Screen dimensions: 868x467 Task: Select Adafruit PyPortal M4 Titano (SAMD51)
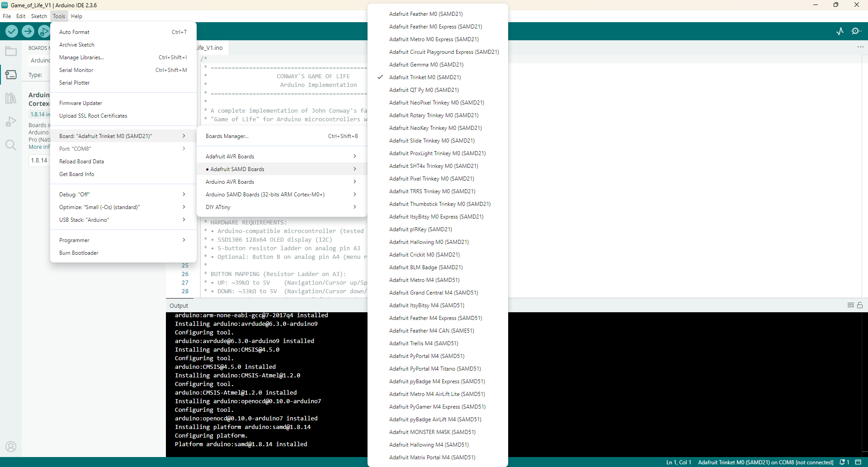pos(438,369)
